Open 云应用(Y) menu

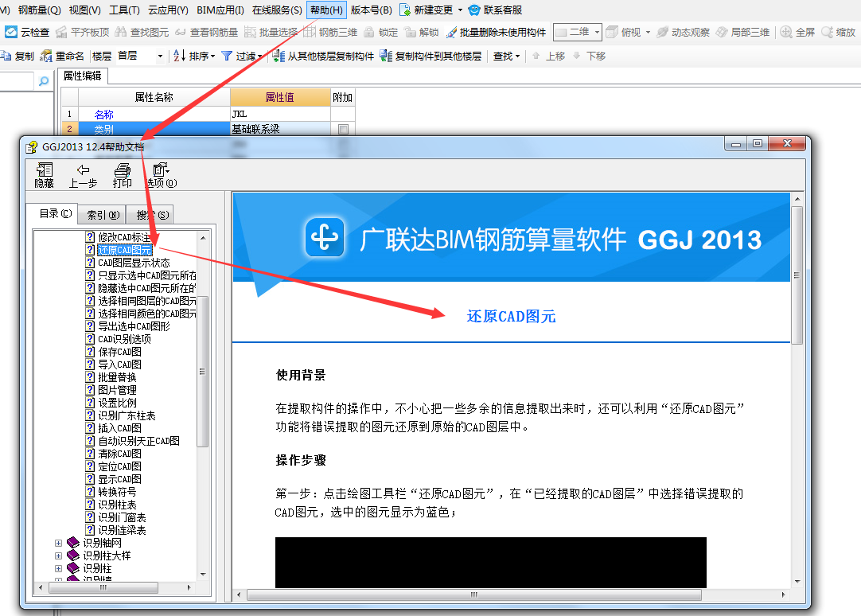pos(168,10)
